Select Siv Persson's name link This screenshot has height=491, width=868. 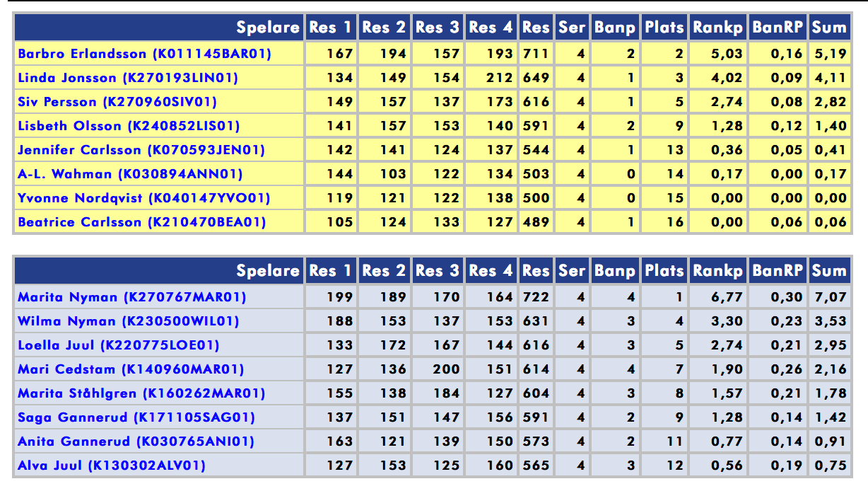(x=117, y=102)
